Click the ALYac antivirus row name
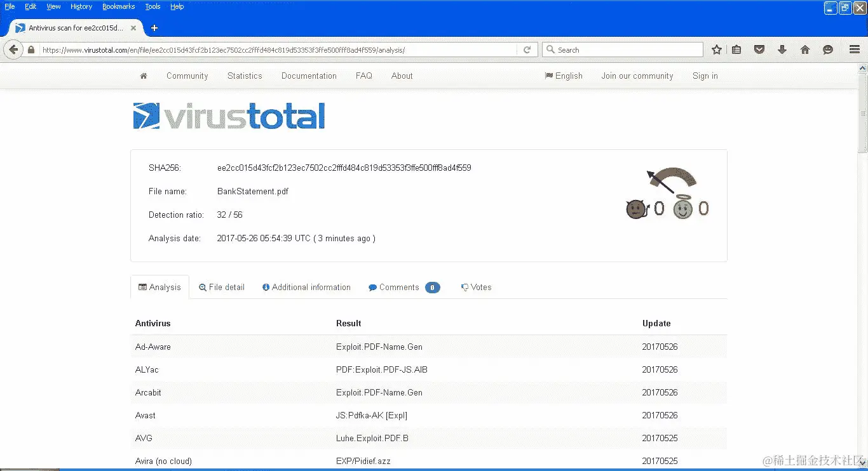 [x=147, y=369]
